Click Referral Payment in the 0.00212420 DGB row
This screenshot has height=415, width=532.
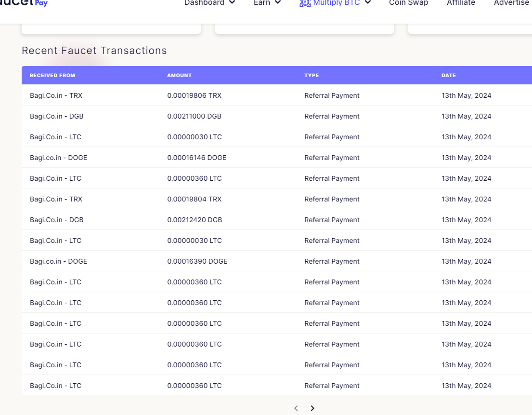click(x=332, y=220)
